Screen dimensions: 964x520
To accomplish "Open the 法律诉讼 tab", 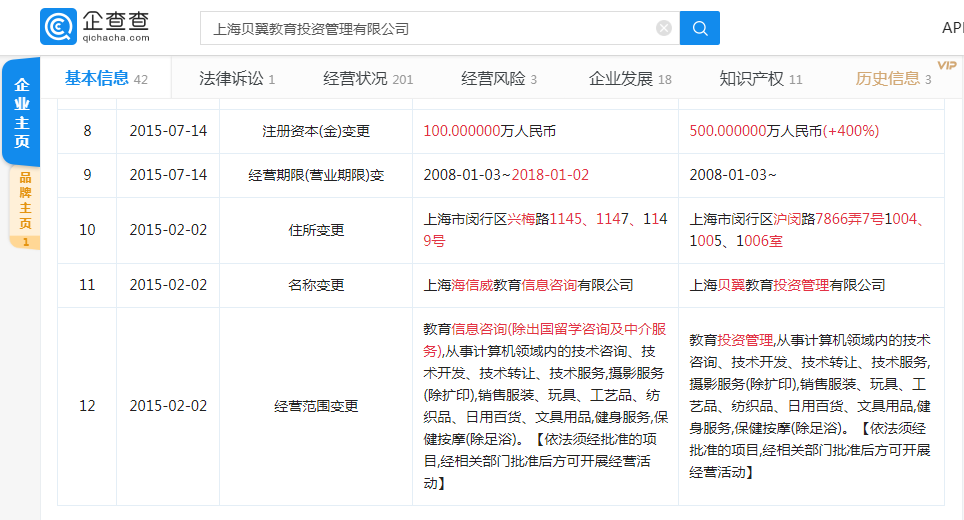I will (237, 79).
